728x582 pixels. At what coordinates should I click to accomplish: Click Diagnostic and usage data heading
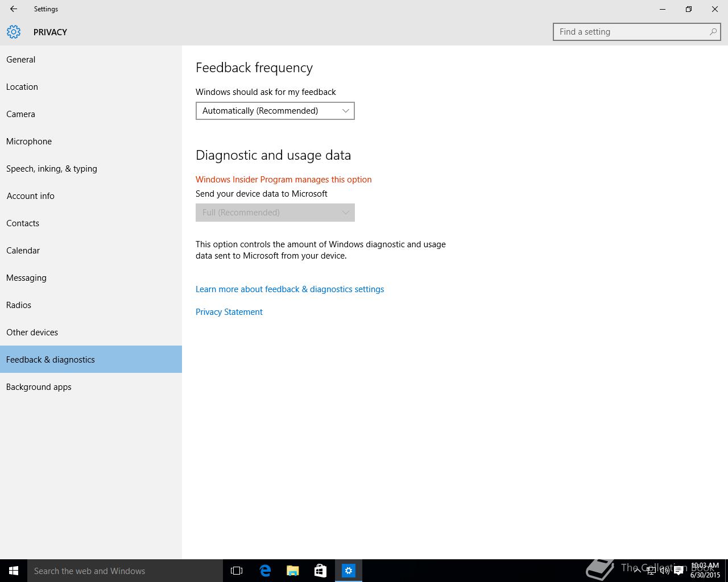[x=274, y=155]
